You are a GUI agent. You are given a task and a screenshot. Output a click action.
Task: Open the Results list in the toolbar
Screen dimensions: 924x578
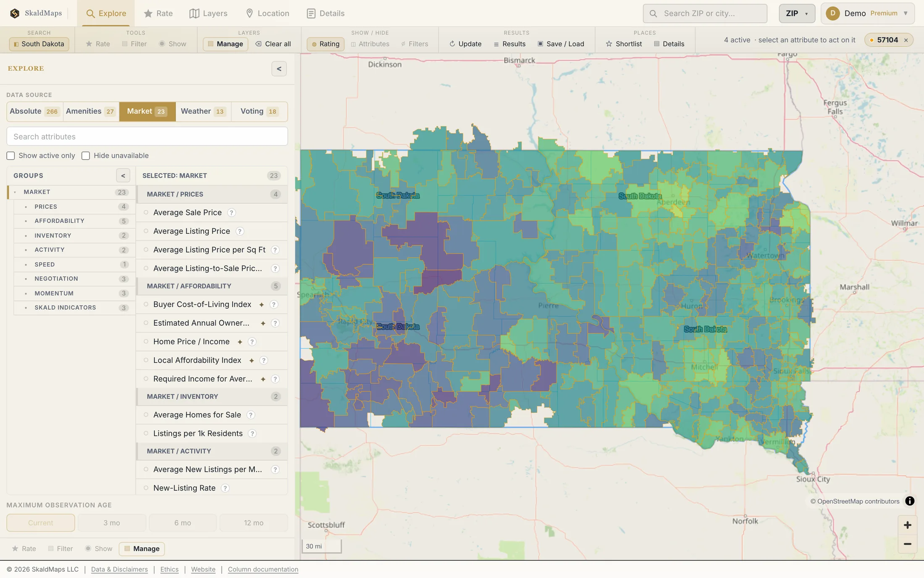[509, 44]
